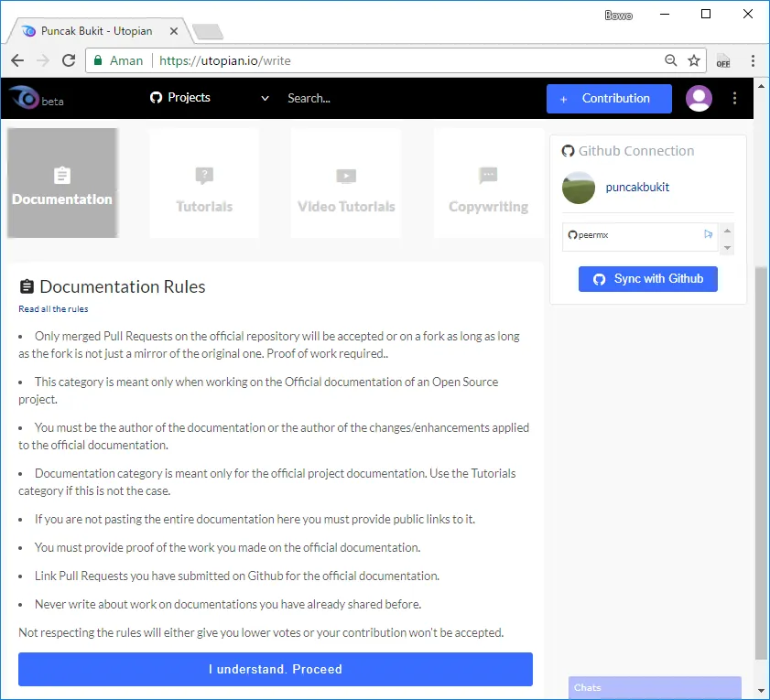Open the Chats panel
The width and height of the screenshot is (770, 700).
tap(655, 688)
